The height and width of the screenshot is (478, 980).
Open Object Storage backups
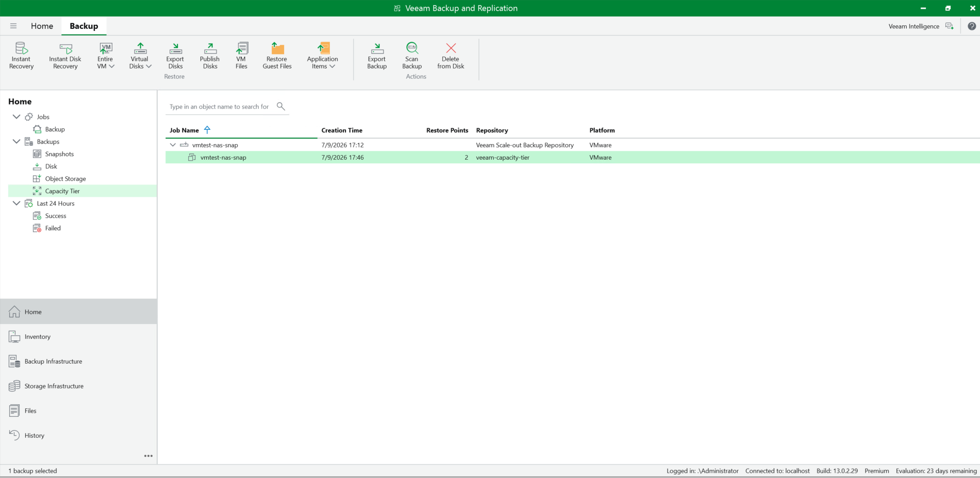click(65, 179)
